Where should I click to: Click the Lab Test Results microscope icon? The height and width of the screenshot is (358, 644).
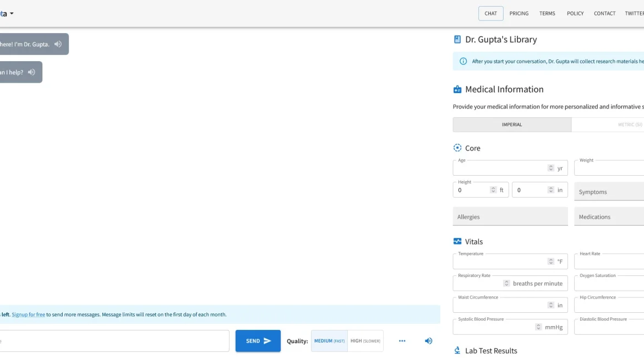[457, 350]
